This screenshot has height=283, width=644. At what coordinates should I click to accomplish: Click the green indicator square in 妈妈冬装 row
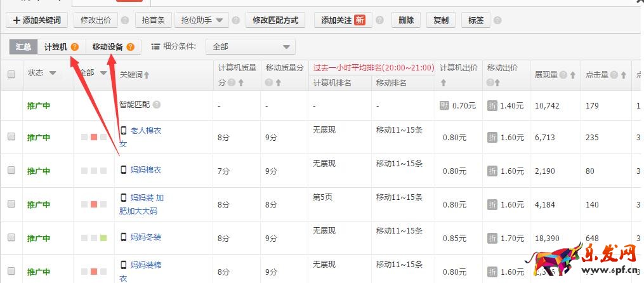coord(103,238)
